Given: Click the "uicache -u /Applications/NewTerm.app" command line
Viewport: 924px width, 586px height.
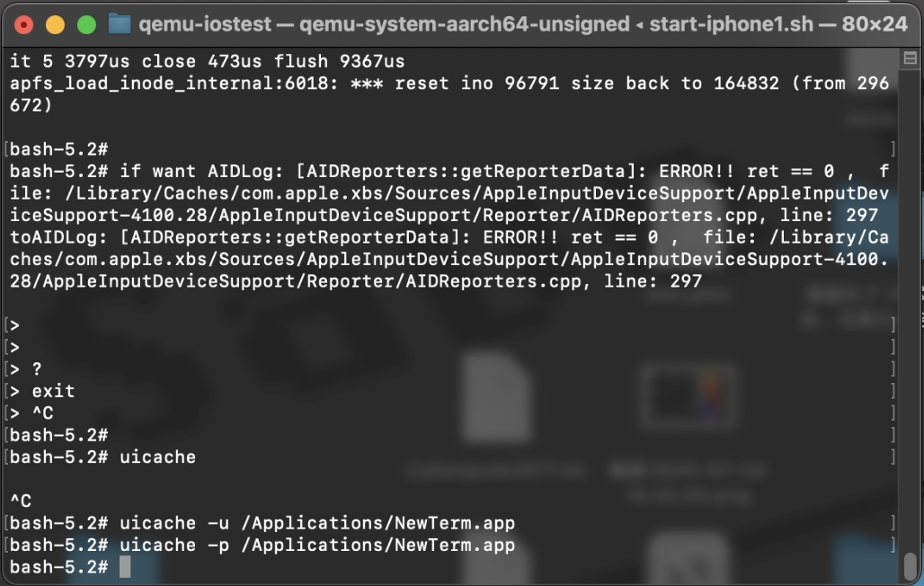Looking at the screenshot, I should pyautogui.click(x=316, y=523).
